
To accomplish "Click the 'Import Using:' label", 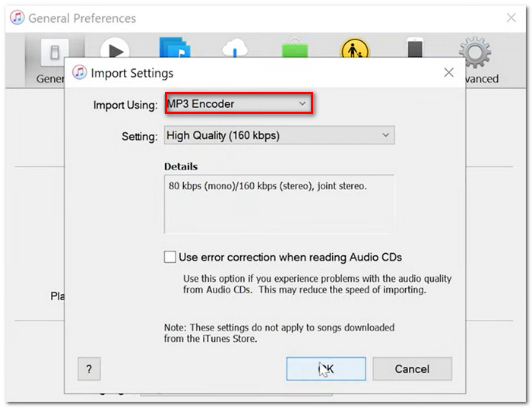I will [125, 105].
